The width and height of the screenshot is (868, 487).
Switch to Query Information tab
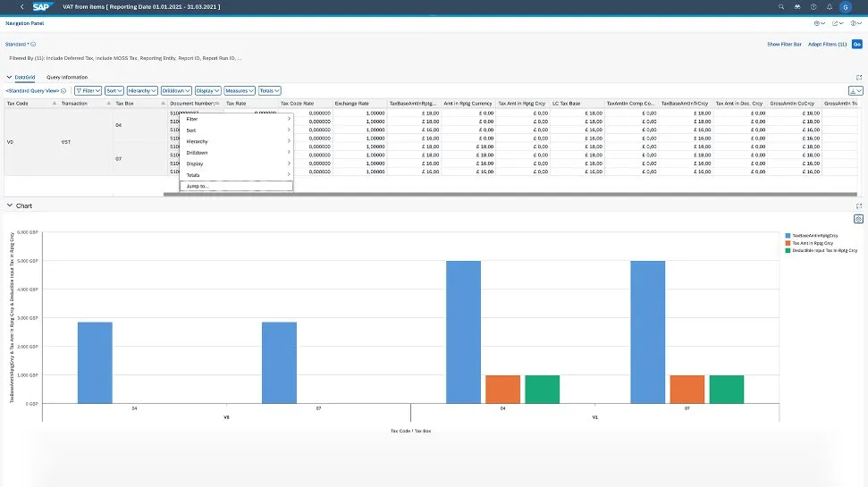[x=67, y=78]
